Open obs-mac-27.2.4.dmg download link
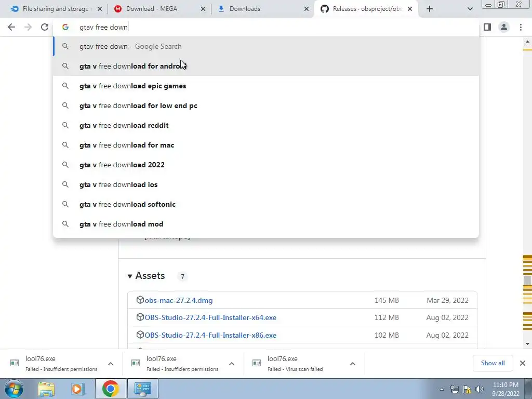532x399 pixels. click(179, 300)
